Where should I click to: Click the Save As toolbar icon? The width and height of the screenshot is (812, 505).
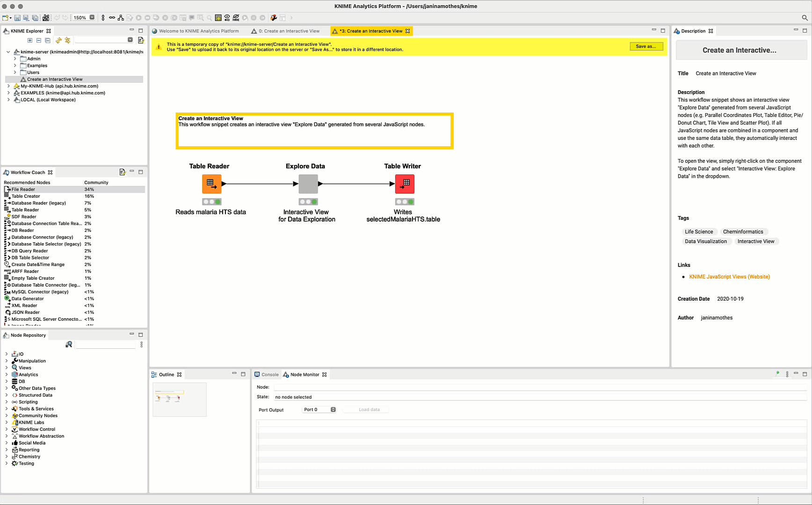tap(26, 18)
